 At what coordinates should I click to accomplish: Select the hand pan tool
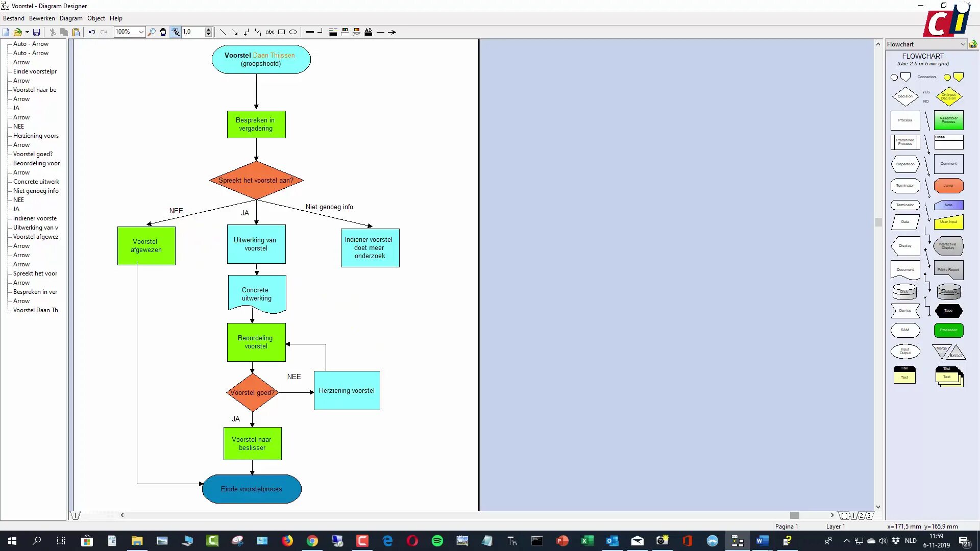[163, 32]
